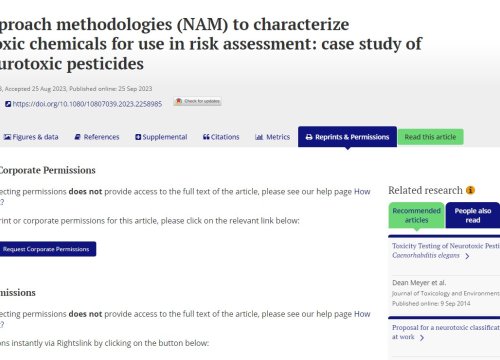500x360 pixels.
Task: Select the Recommended articles tab
Action: pos(416,215)
